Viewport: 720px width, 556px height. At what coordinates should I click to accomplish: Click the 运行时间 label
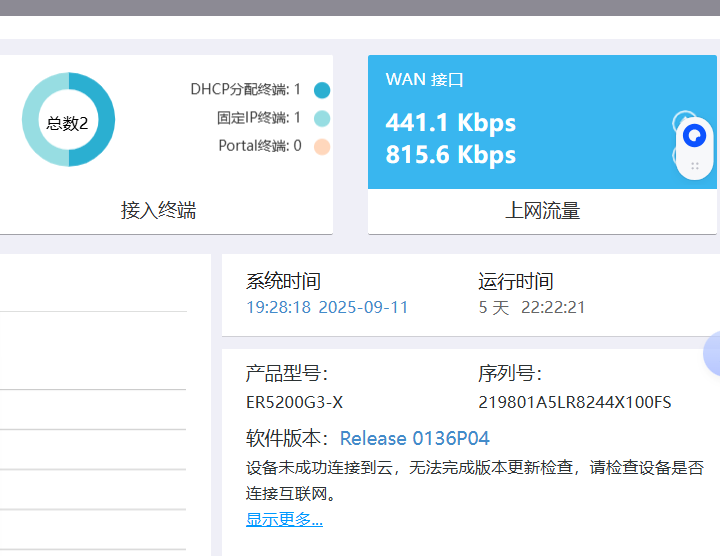516,281
